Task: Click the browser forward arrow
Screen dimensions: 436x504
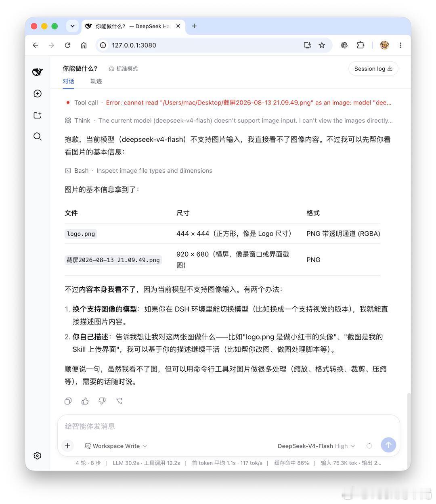Action: tap(51, 45)
